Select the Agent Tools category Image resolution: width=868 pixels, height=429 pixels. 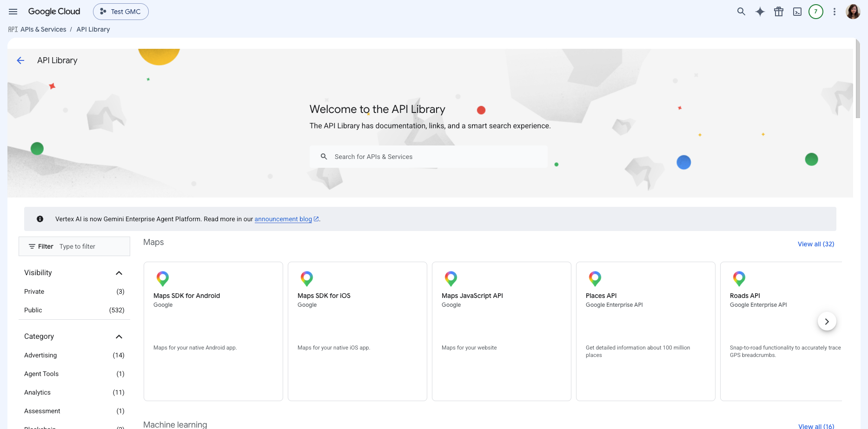74,374
